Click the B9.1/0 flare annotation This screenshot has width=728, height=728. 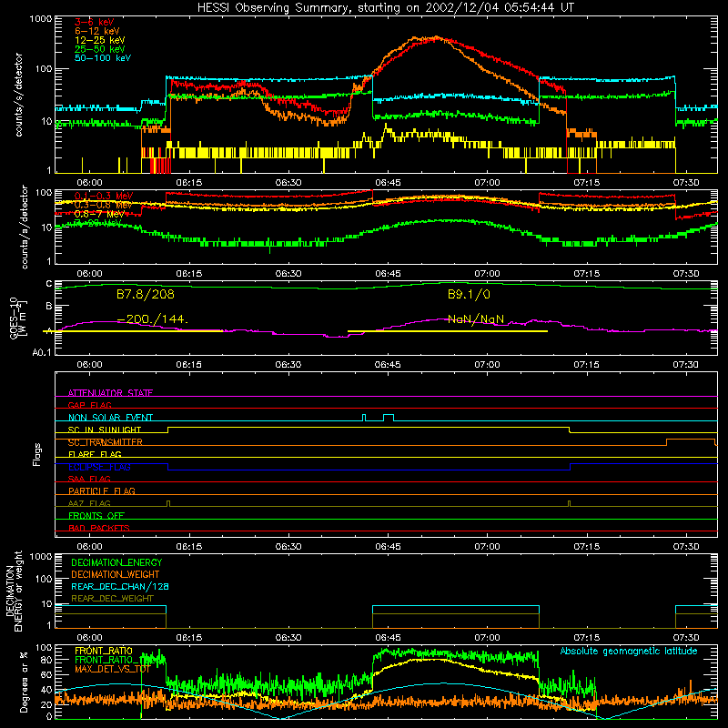[469, 294]
